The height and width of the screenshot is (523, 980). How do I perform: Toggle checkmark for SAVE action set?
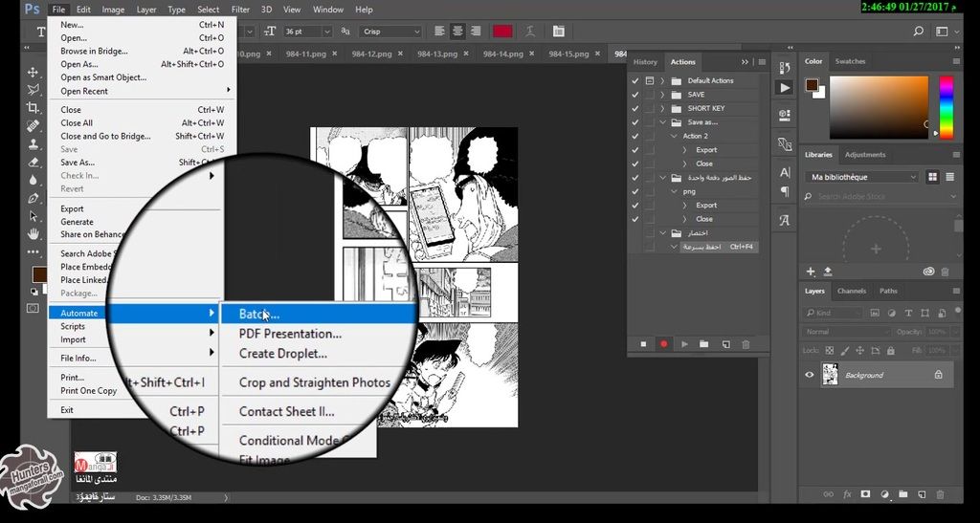(x=635, y=95)
